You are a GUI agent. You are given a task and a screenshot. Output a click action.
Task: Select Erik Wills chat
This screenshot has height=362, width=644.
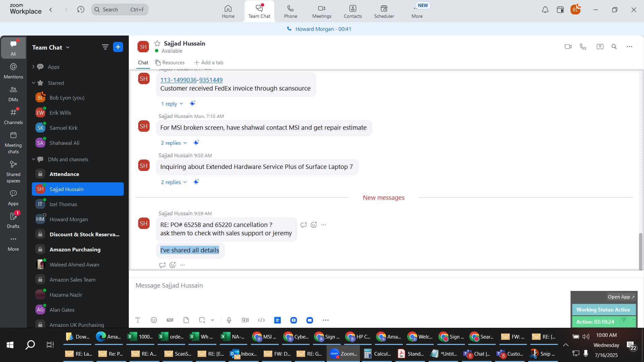[x=78, y=113]
